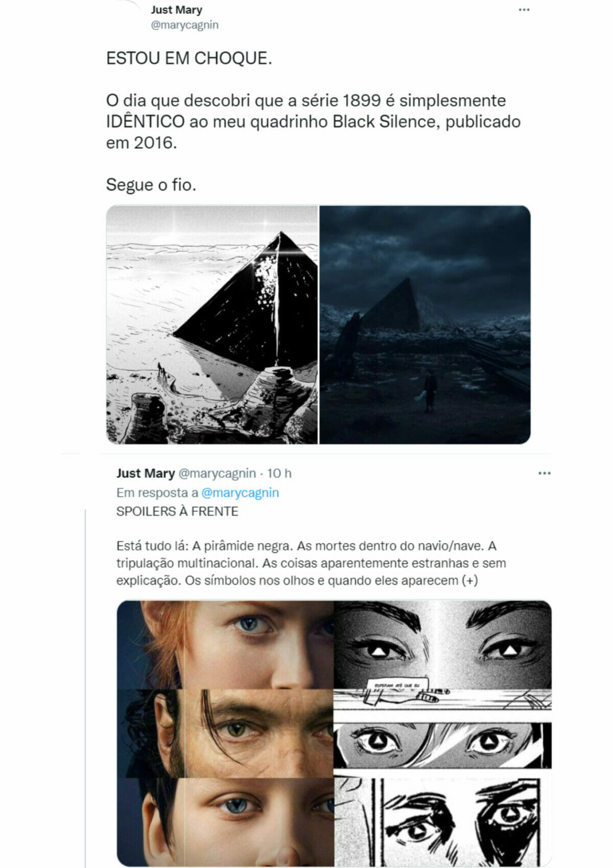Viewport: 613px width, 868px height.
Task: Click the reply paragraph starting "Está tudo lá"
Action: (311, 563)
